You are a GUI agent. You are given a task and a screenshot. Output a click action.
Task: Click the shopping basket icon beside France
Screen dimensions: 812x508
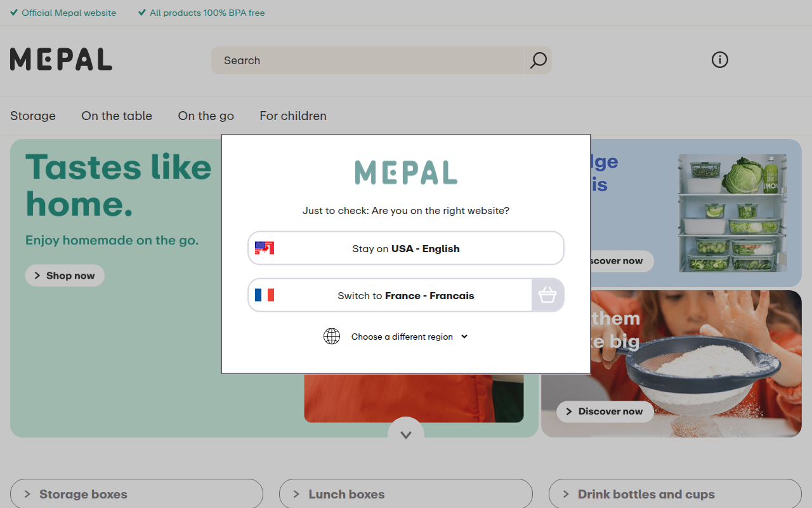547,295
